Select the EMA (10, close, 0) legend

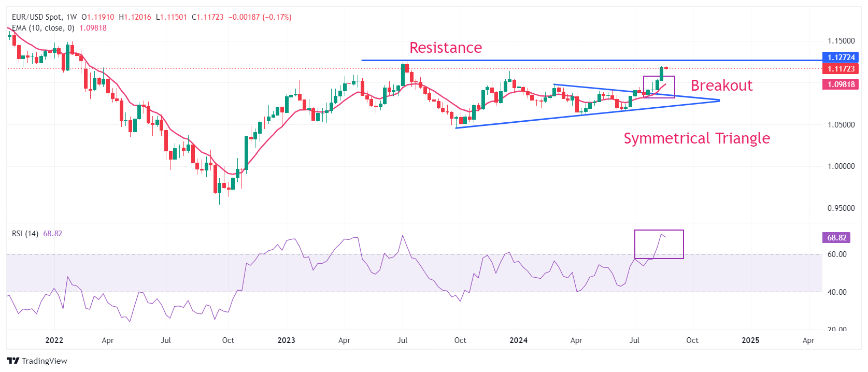43,28
